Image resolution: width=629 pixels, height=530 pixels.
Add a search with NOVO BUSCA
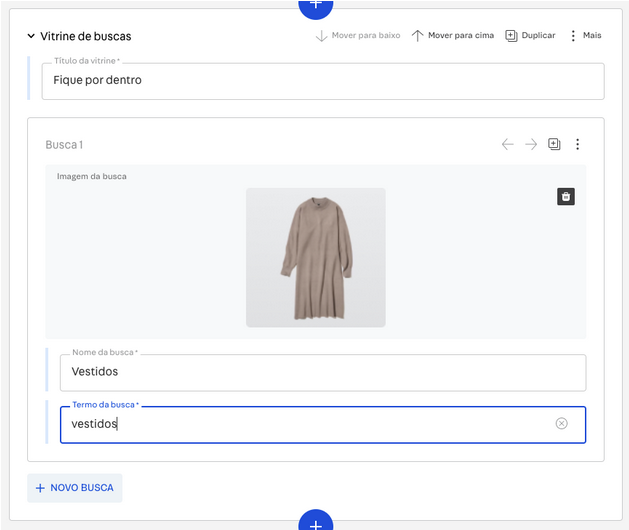click(x=75, y=488)
